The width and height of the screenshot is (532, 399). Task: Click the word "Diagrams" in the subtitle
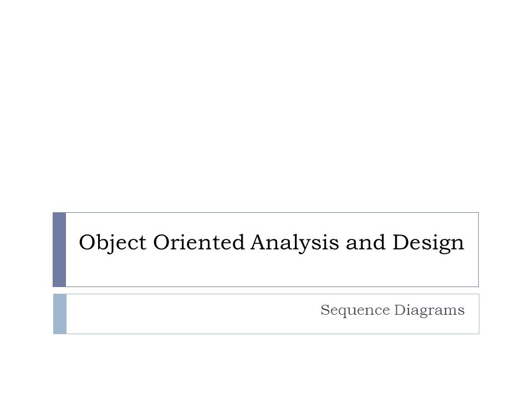(x=429, y=310)
